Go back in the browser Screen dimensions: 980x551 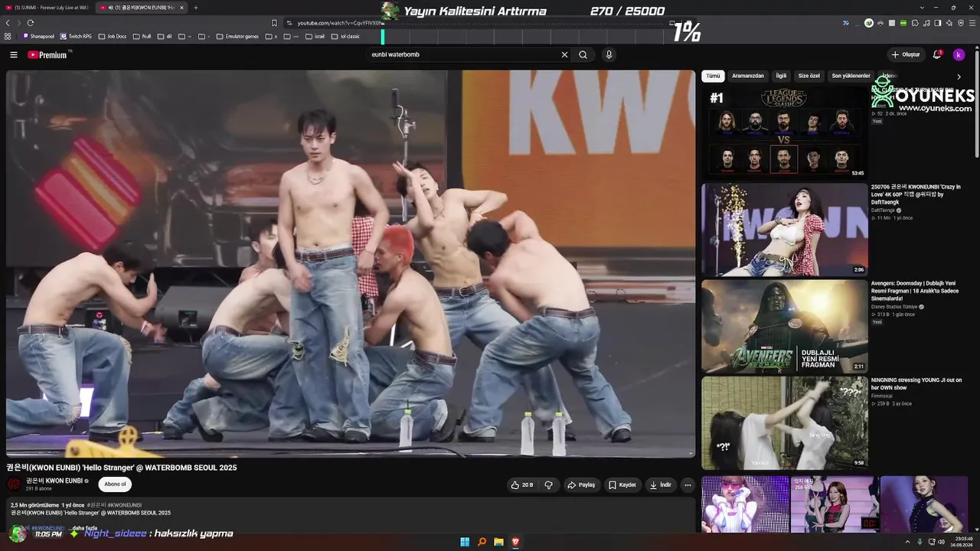click(x=8, y=23)
